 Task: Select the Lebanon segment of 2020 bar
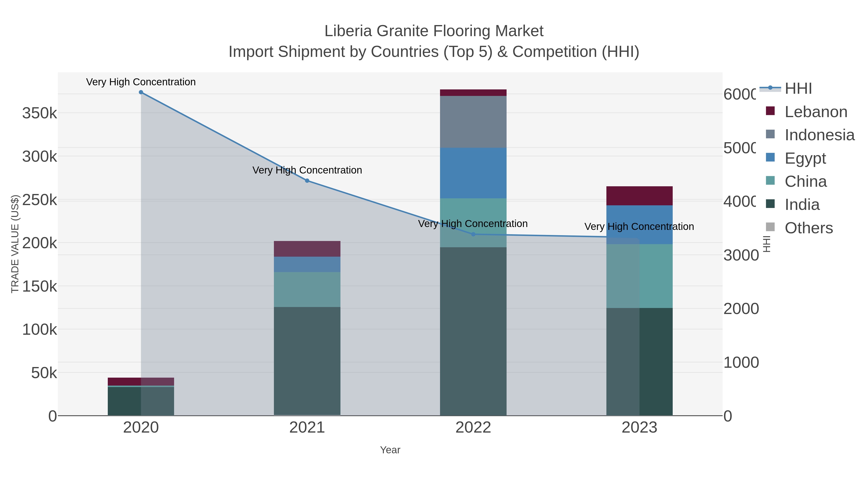(141, 381)
